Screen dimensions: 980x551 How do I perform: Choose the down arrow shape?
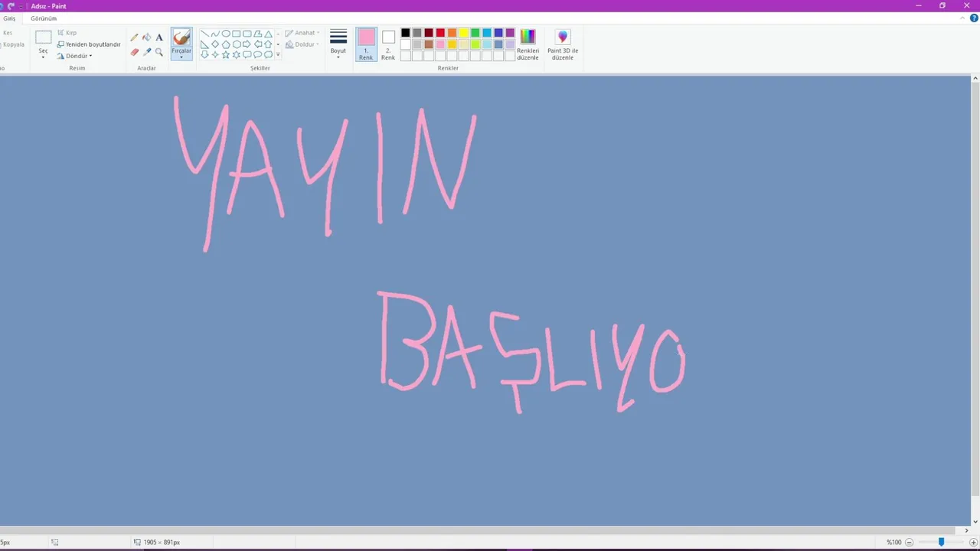point(204,55)
